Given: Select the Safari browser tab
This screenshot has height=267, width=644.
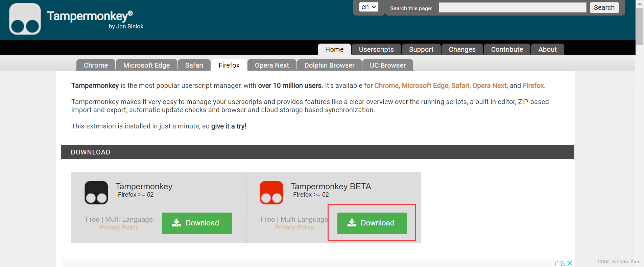Looking at the screenshot, I should point(194,65).
